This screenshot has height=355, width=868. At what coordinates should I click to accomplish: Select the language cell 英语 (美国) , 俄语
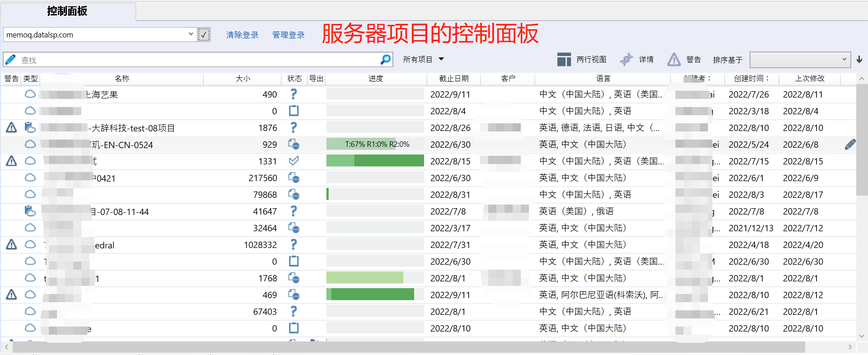coord(576,211)
